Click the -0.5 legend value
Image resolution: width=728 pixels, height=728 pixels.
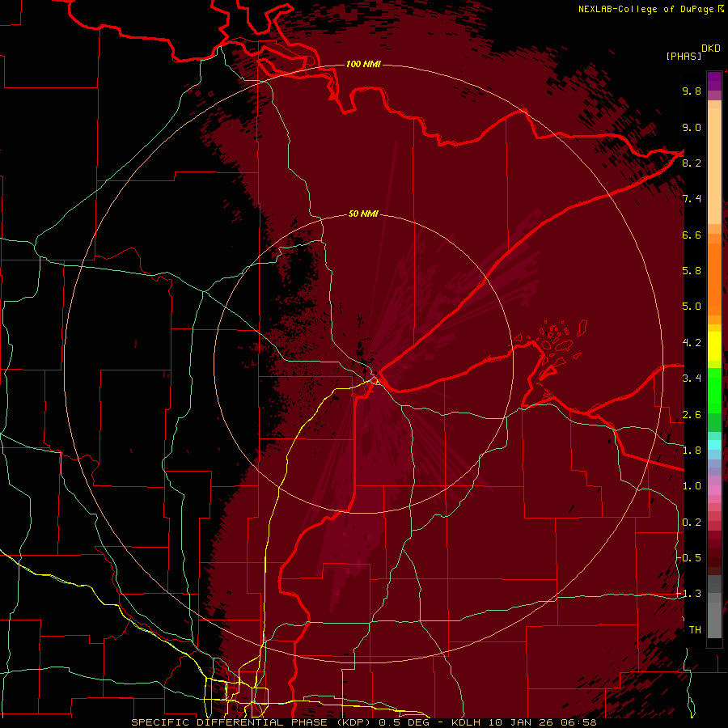click(689, 558)
